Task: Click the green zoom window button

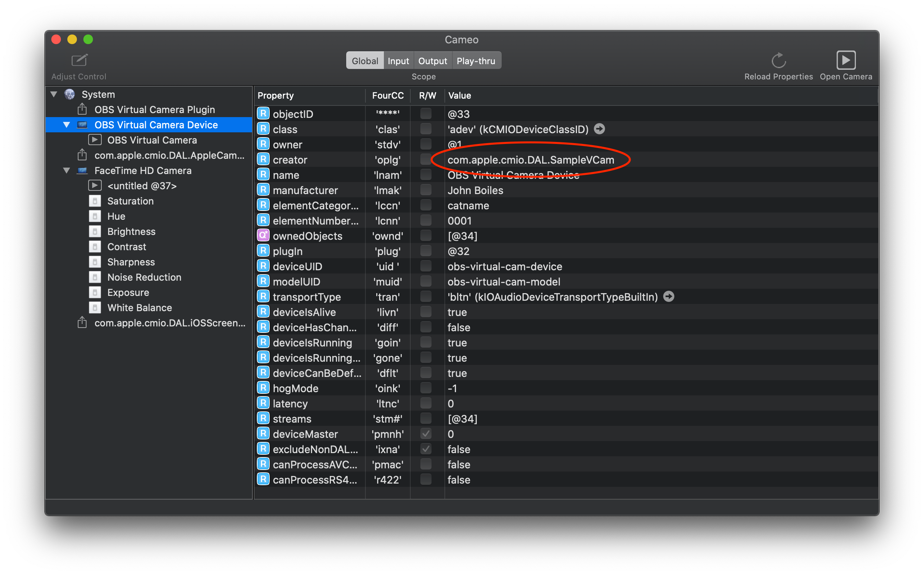Action: [x=88, y=39]
